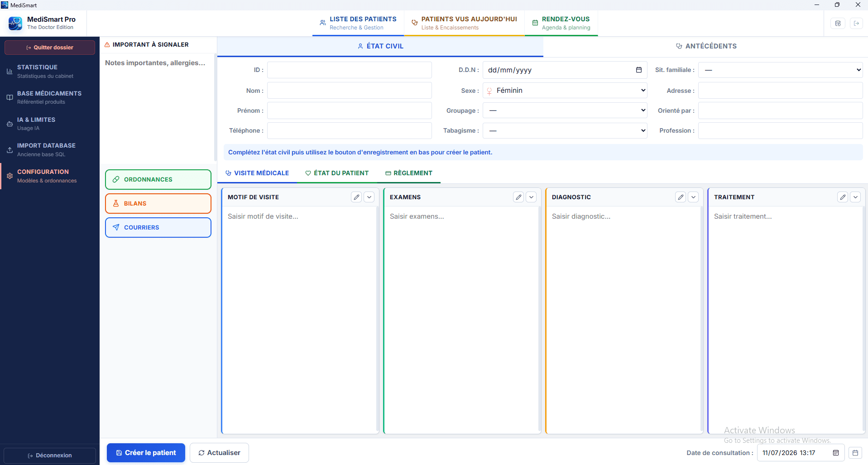
Task: Select the État civil tab
Action: 380,46
